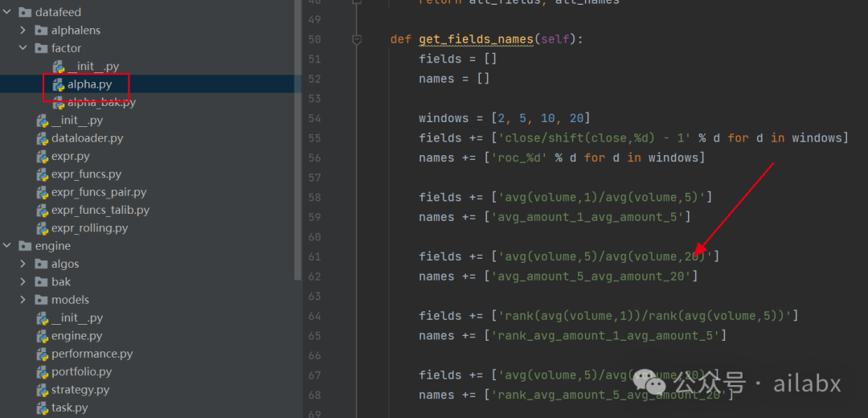The width and height of the screenshot is (868, 418).
Task: Click the datafeed folder icon
Action: (x=25, y=11)
